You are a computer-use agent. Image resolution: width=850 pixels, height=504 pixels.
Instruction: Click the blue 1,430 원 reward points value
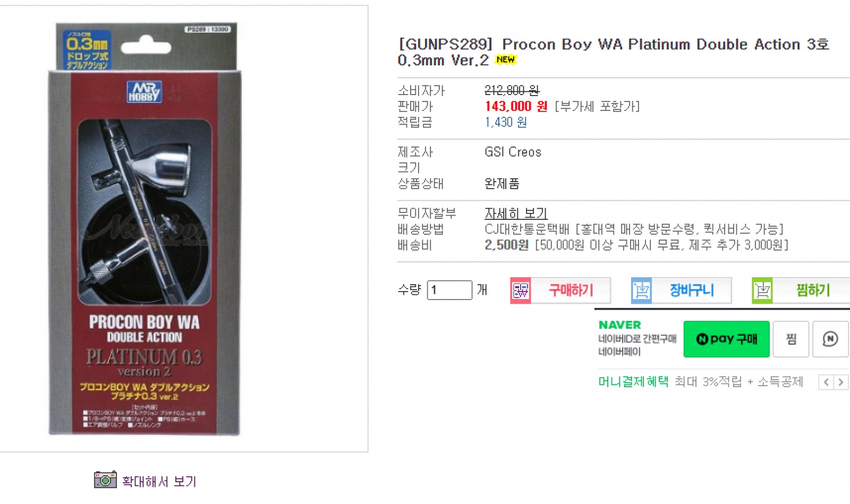[505, 122]
